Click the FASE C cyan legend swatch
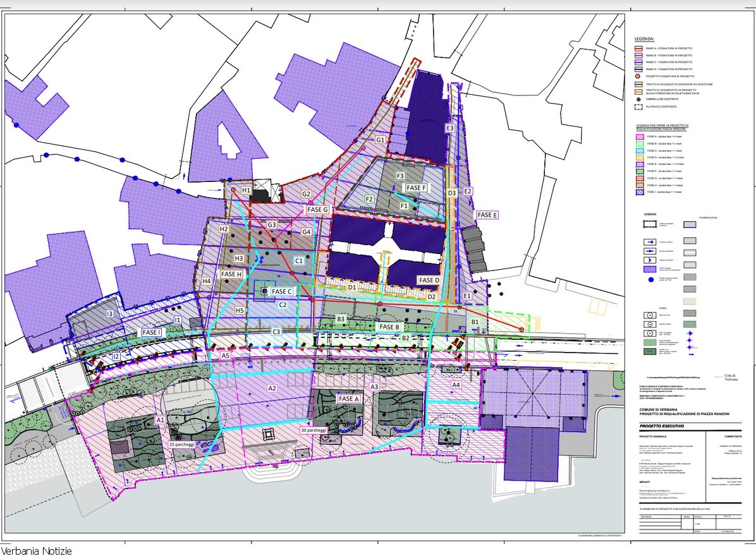This screenshot has height=556, width=756. pos(639,150)
